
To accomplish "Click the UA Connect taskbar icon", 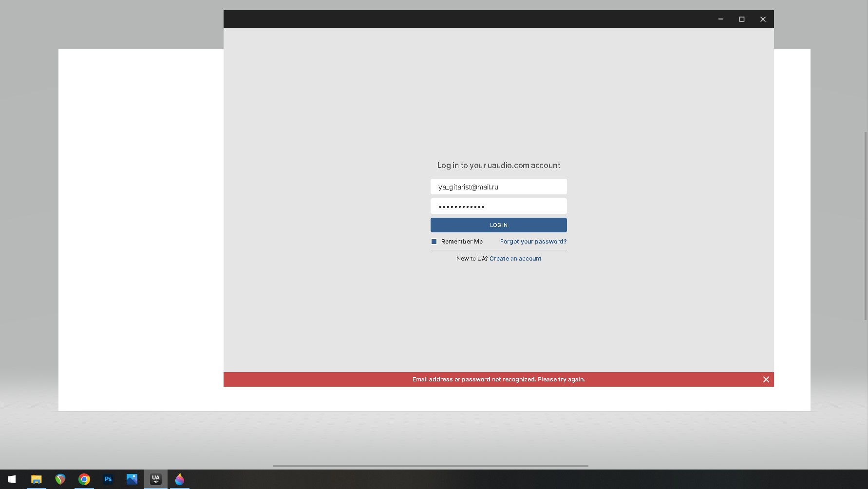I will tap(156, 479).
